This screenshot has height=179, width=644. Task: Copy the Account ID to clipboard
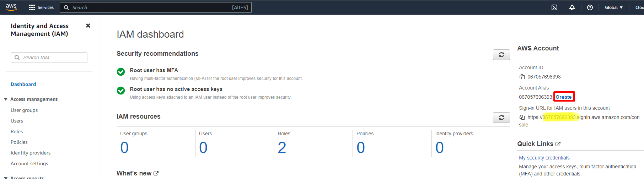coord(522,77)
